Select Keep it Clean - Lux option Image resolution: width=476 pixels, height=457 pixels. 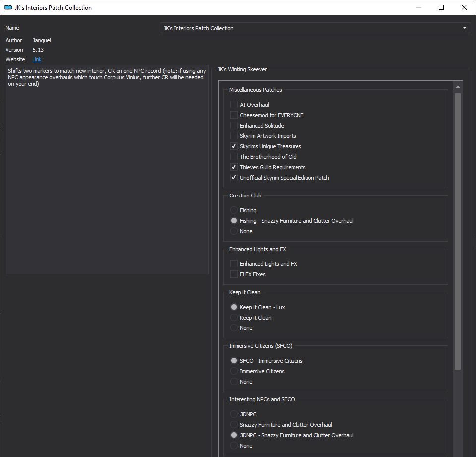[234, 307]
